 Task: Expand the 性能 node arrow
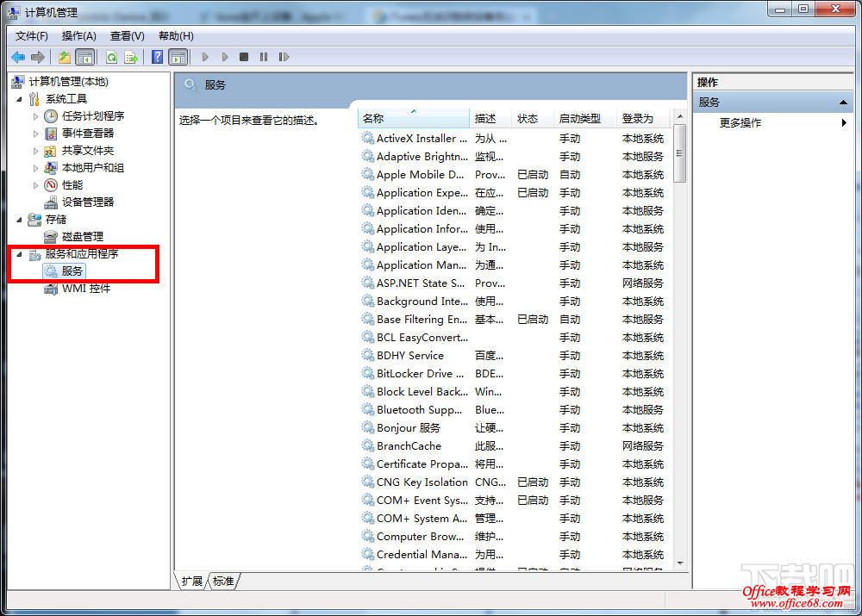(x=35, y=185)
